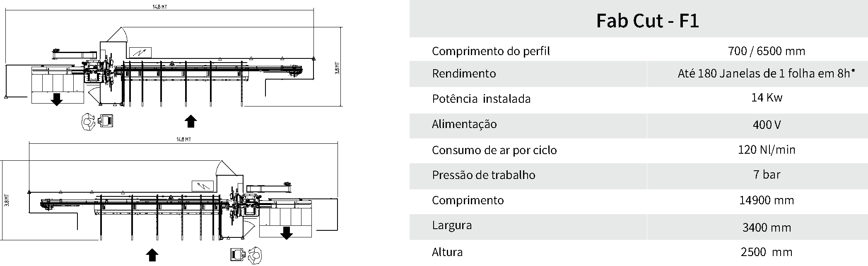868x266 pixels.
Task: Click the down arrow in the upper layout drawing
Action: click(57, 99)
